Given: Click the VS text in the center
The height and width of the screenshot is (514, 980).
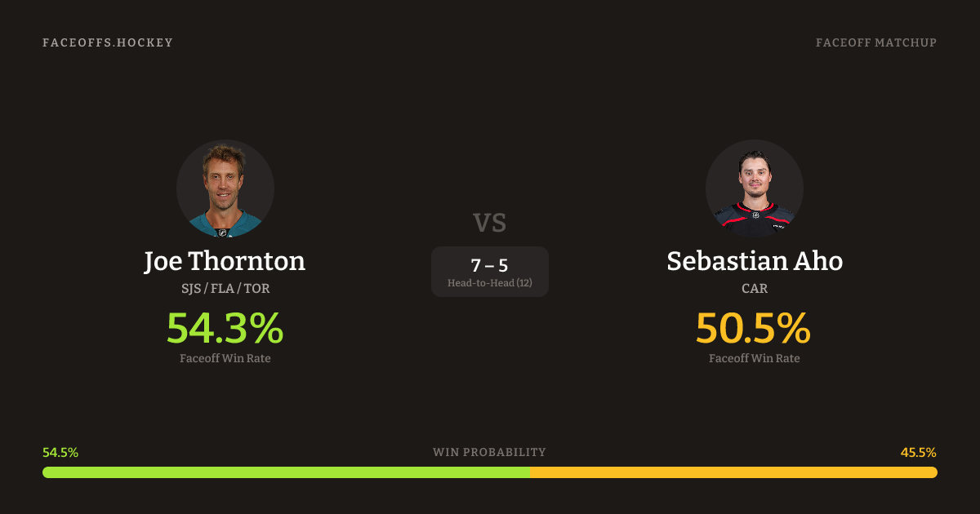Looking at the screenshot, I should 489,222.
